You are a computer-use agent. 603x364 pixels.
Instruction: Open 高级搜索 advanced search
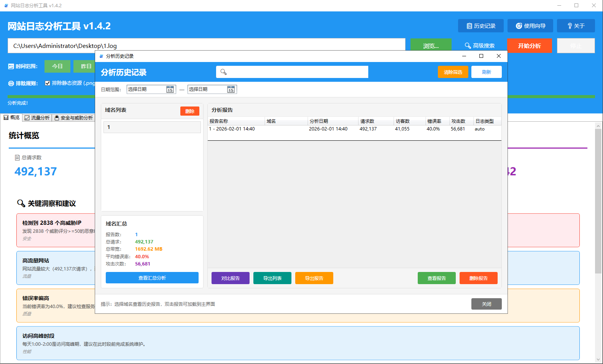(x=479, y=46)
